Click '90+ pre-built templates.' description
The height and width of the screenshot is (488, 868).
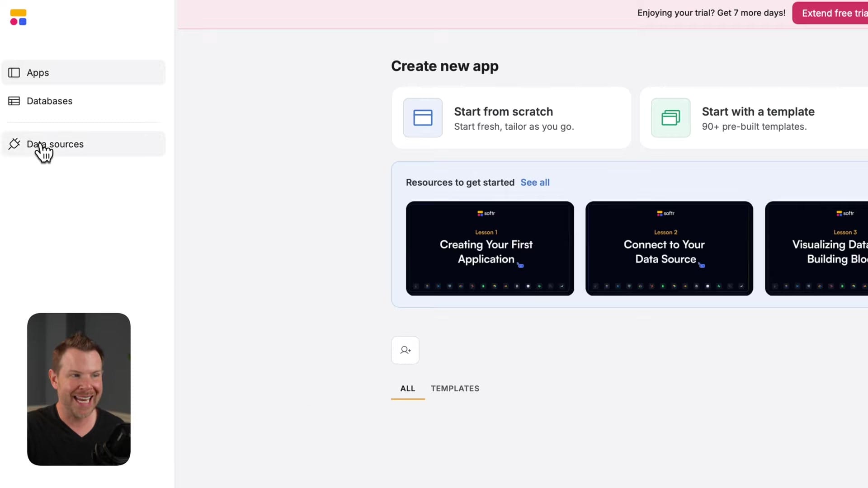[754, 127]
